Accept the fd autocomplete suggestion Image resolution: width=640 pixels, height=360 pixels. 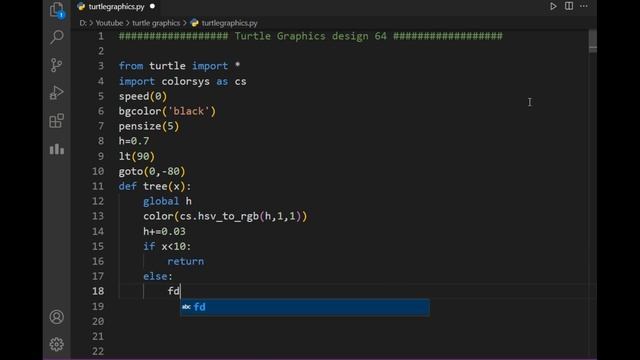pyautogui.click(x=304, y=307)
